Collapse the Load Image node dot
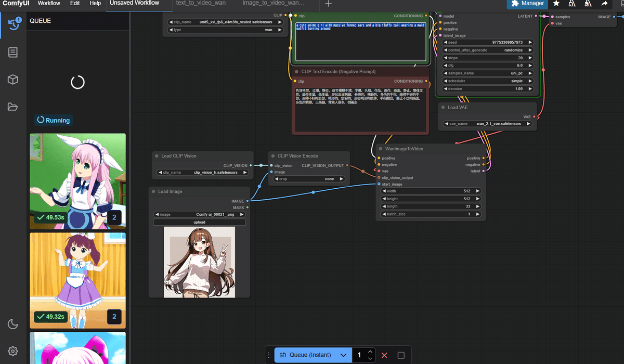 [x=153, y=191]
